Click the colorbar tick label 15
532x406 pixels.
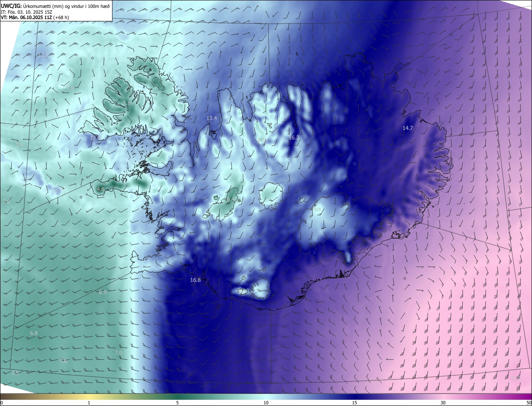tap(355, 403)
